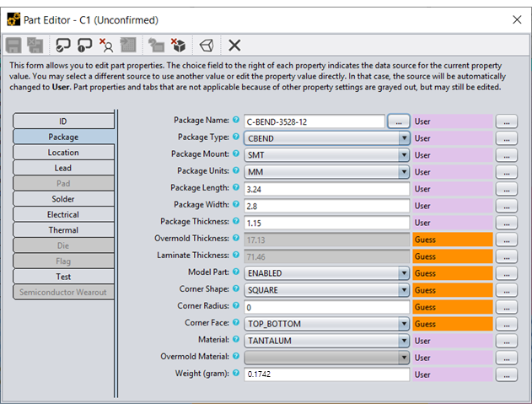Click the help icon next to Package Width

click(x=236, y=204)
